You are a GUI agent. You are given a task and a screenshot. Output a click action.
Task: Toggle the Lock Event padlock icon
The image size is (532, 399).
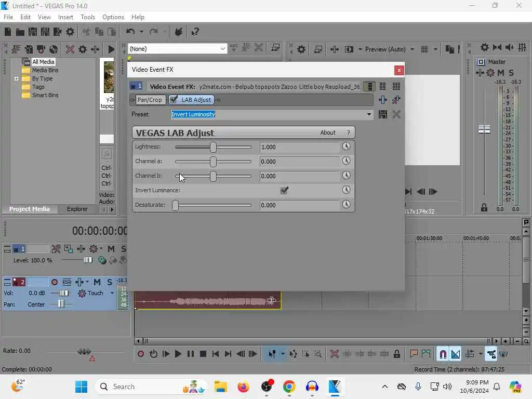396,354
